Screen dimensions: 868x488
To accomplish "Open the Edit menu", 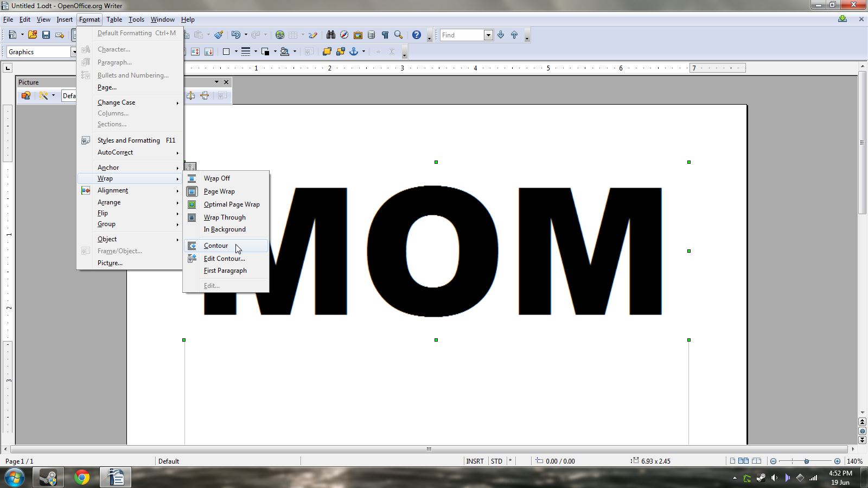I will (x=25, y=20).
